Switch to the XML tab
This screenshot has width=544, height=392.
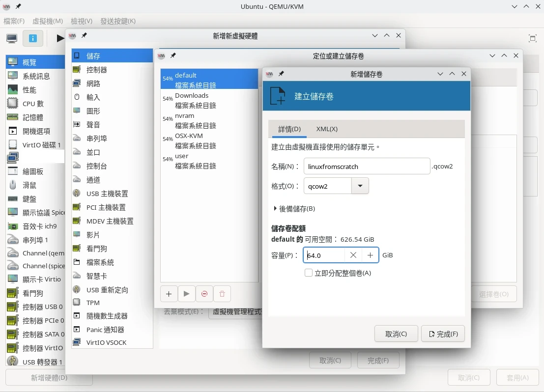pyautogui.click(x=327, y=129)
